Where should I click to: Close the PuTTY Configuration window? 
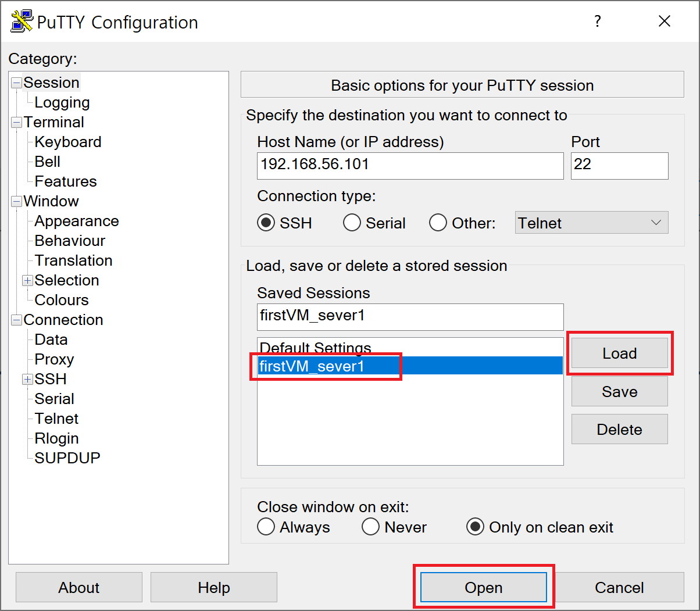coord(665,22)
